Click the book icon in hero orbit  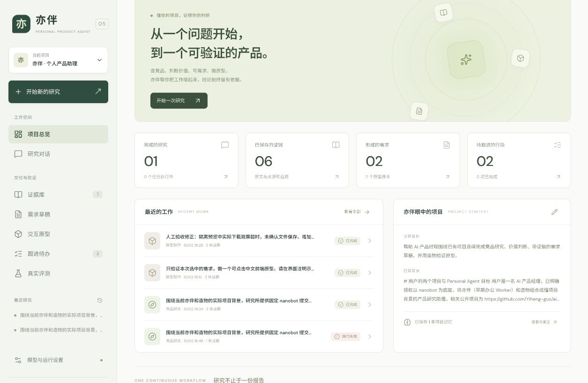pyautogui.click(x=444, y=13)
